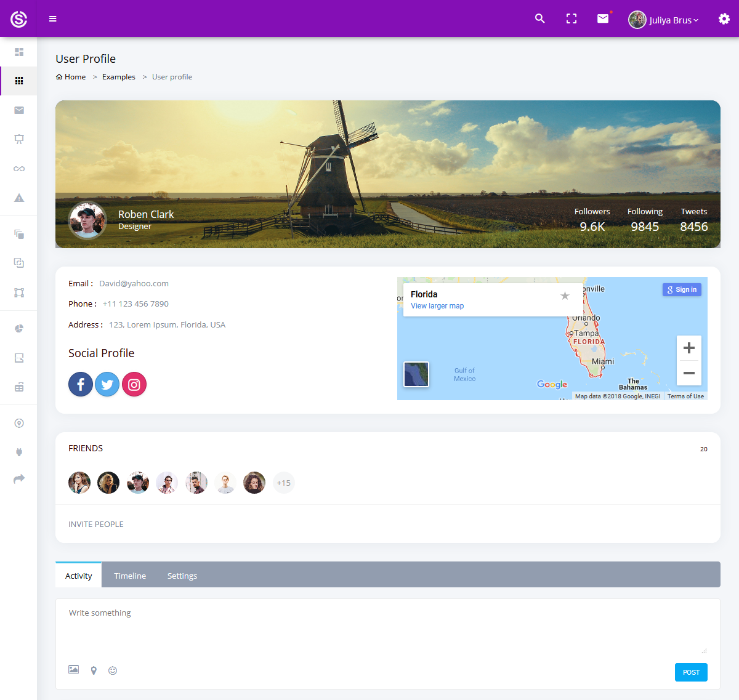The width and height of the screenshot is (739, 700).
Task: Open the search icon in the top bar
Action: pos(539,18)
